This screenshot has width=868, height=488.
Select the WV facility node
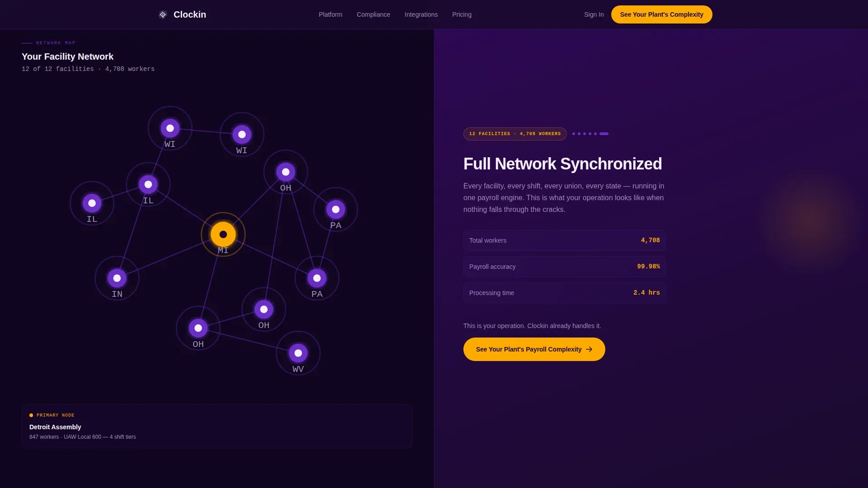[298, 353]
